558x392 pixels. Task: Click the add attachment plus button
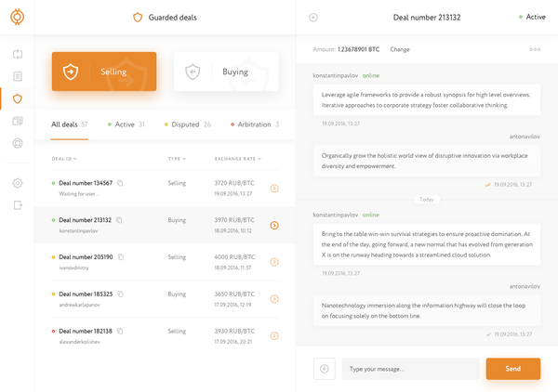(x=325, y=369)
